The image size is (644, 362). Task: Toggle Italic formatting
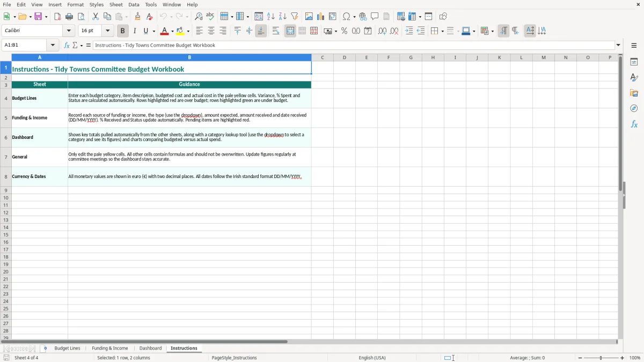[135, 31]
